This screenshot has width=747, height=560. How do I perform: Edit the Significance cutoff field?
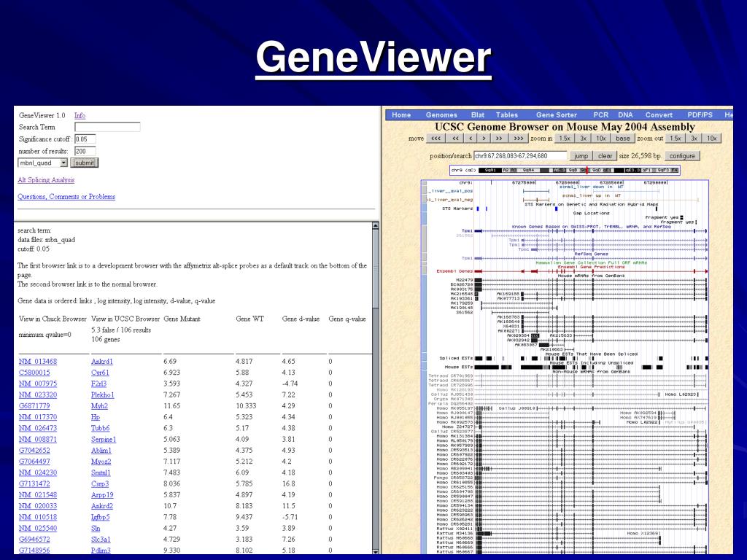click(x=85, y=139)
